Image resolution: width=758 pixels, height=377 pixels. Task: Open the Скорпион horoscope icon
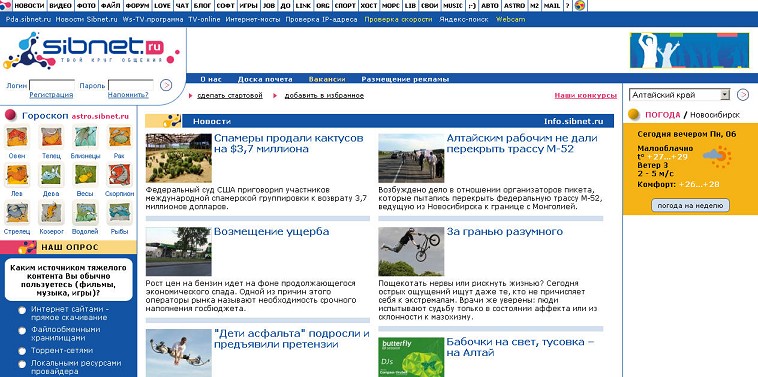(119, 174)
